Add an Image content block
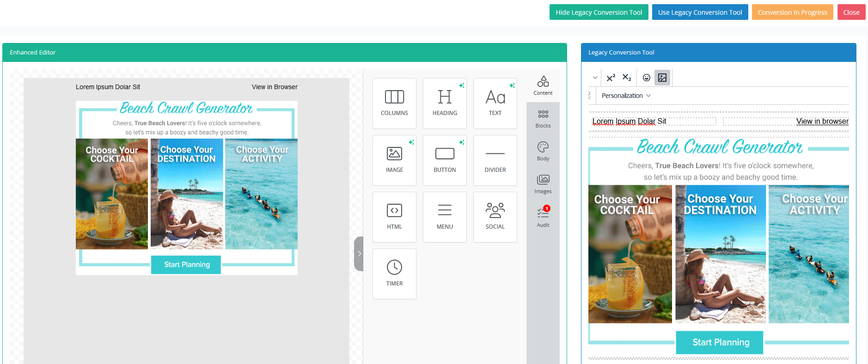Viewport: 868px width, 364px height. (394, 160)
